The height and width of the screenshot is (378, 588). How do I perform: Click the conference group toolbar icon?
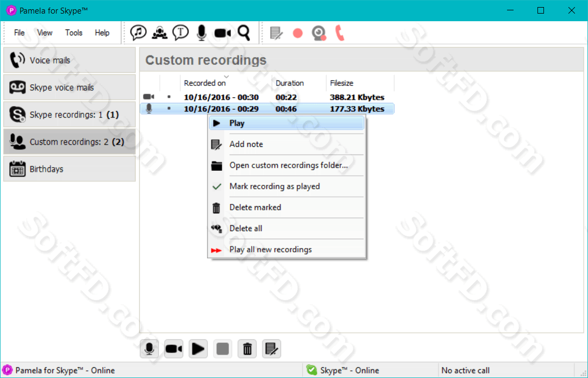160,33
